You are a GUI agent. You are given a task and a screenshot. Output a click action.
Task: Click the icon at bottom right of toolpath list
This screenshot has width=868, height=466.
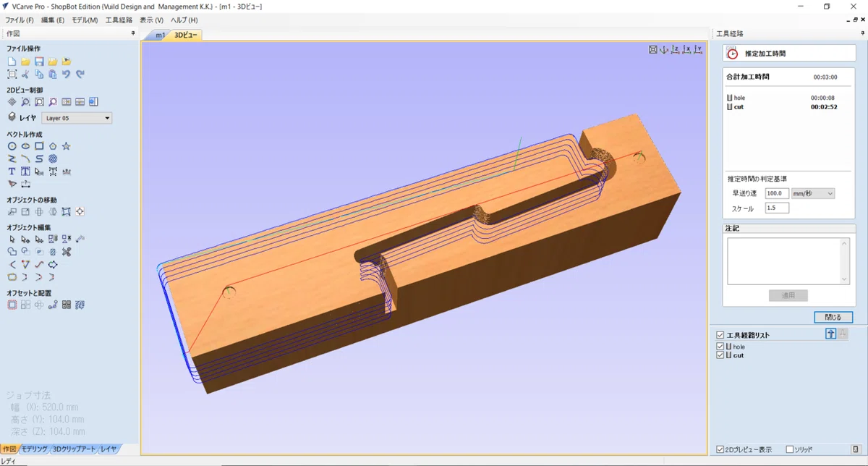(856, 449)
